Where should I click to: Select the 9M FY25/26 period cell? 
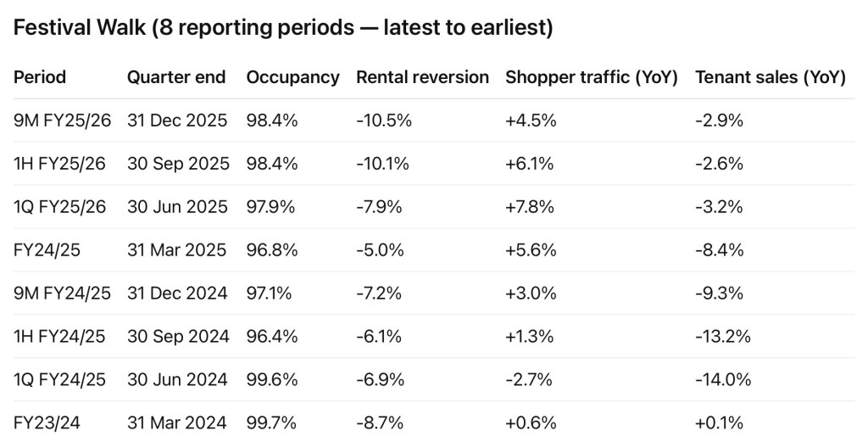pos(62,120)
